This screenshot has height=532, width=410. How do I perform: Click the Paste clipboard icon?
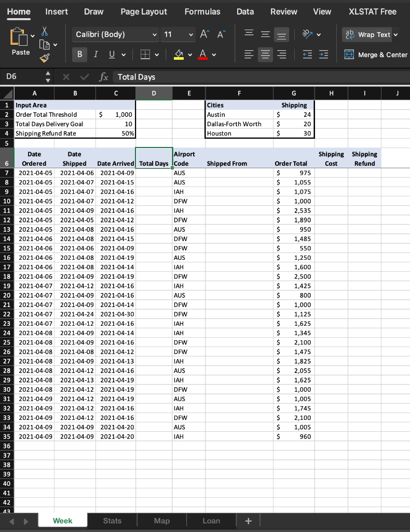click(x=19, y=37)
